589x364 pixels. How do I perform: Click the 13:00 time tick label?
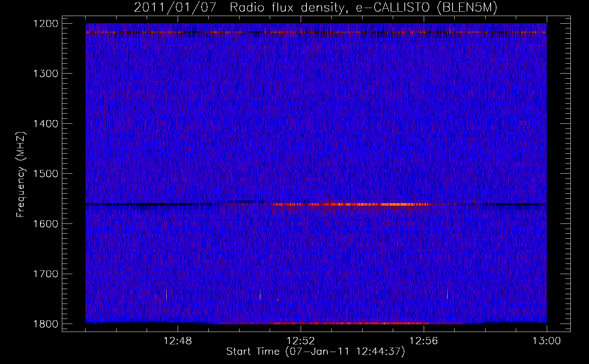[x=546, y=341]
